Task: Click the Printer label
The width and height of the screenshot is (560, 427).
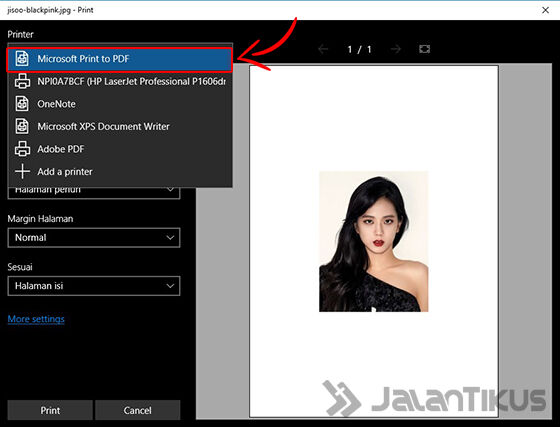Action: click(20, 34)
